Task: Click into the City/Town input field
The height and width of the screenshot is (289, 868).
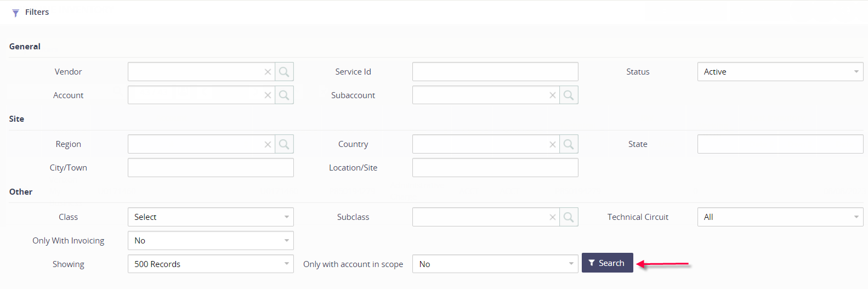Action: coord(211,168)
